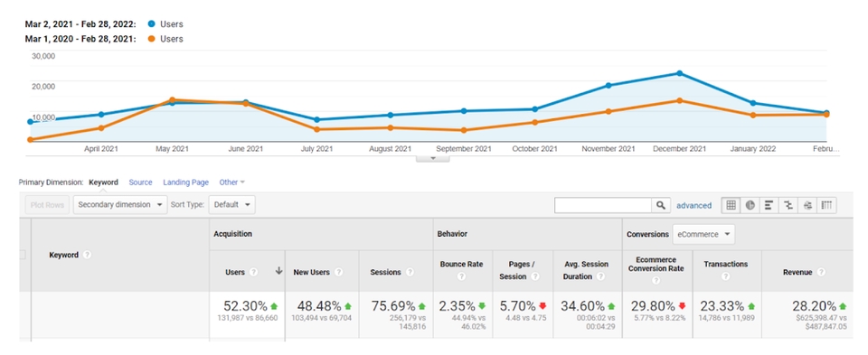Click blue data point above July 2021

[x=316, y=119]
